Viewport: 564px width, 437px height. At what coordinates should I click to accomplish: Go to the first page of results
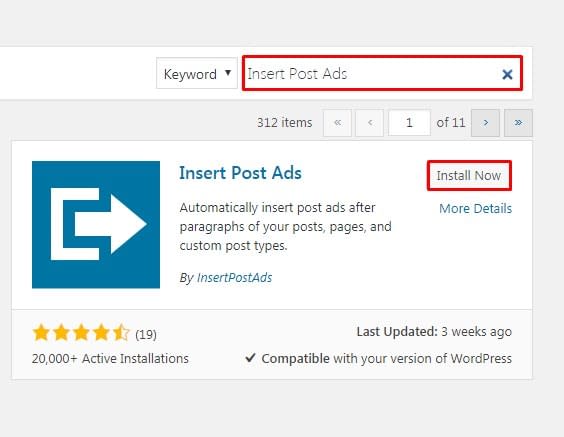coord(337,123)
